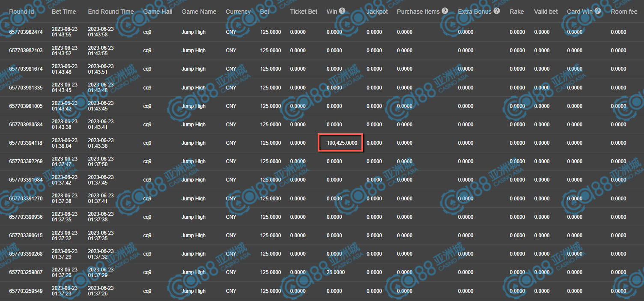The image size is (644, 301).
Task: Click CNY in round 657703259549 row
Action: 231,291
